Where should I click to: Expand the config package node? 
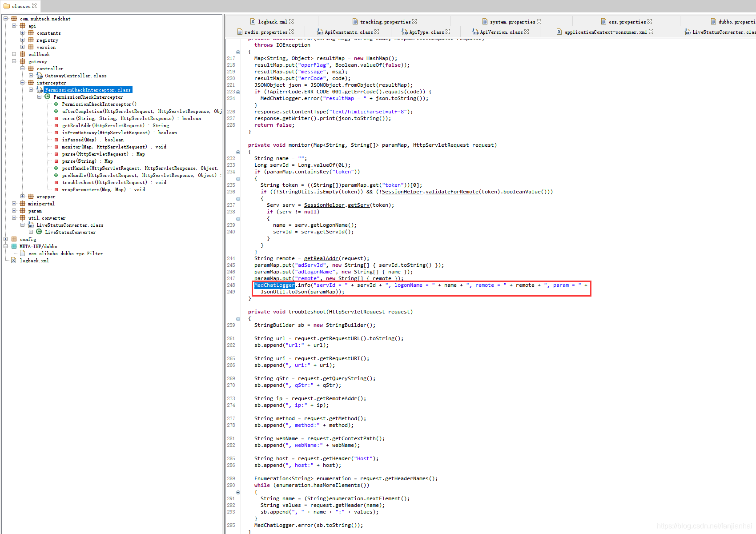coord(6,239)
